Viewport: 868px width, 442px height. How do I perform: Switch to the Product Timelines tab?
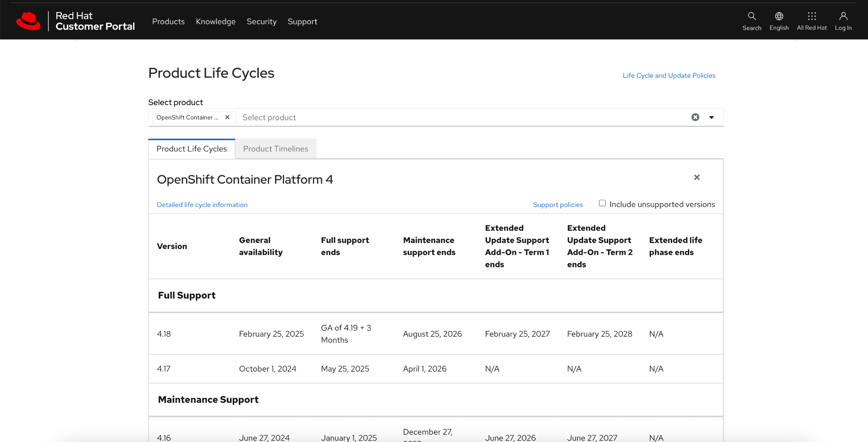pyautogui.click(x=275, y=148)
